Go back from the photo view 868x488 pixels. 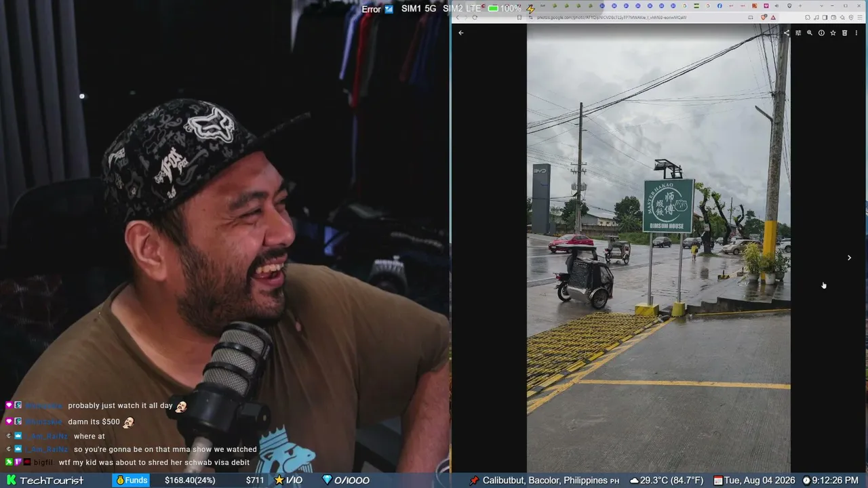coord(461,33)
